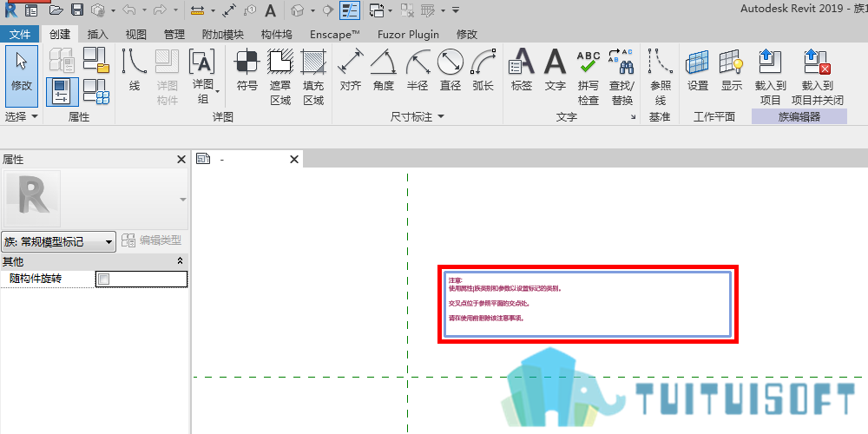Choose the 角度 angular dimension tool
Screen dimensions: 868x434
point(383,71)
